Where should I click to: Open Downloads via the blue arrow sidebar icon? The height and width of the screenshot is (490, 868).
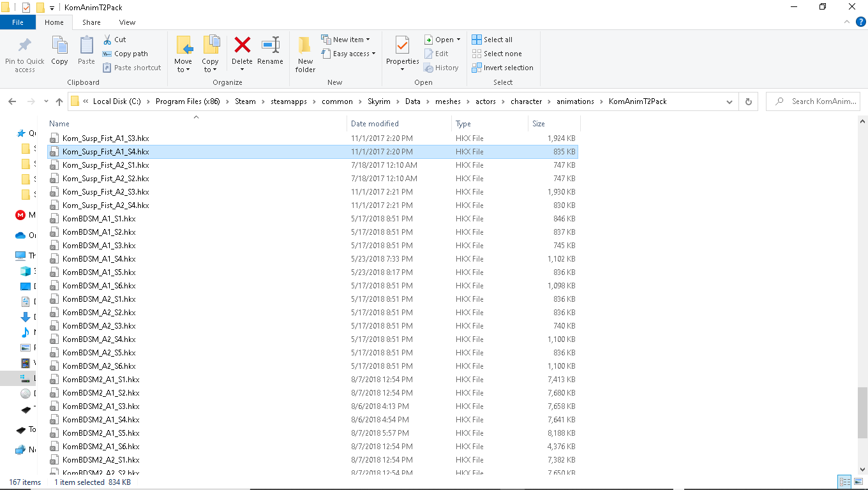(26, 317)
